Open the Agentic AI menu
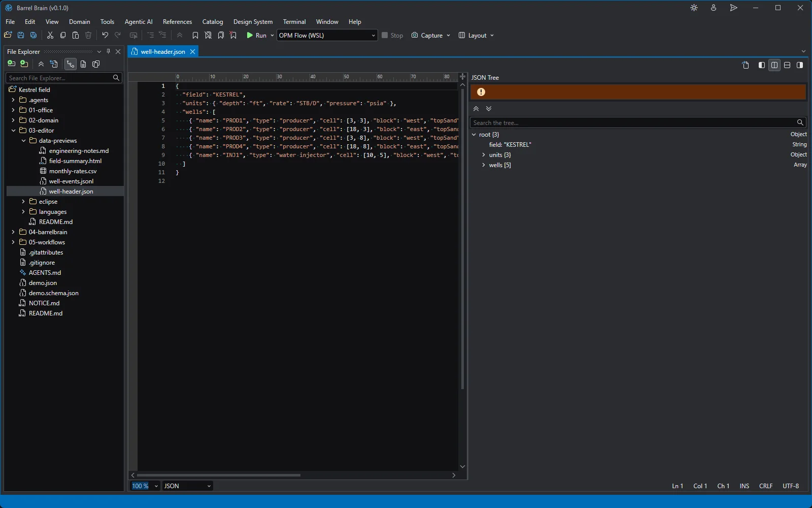Screen dimensions: 812x508 point(139,22)
